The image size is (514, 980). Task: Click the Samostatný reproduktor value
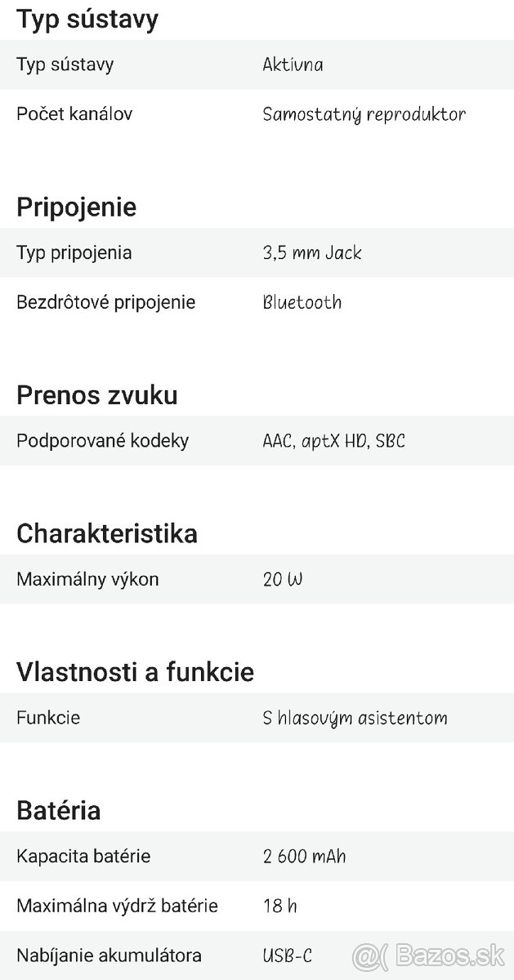[x=364, y=114]
